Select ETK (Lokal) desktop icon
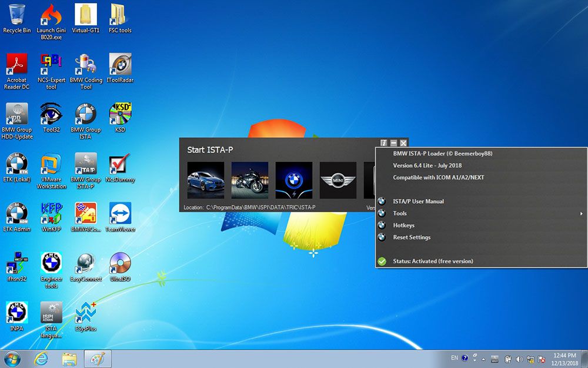Image resolution: width=588 pixels, height=368 pixels. click(17, 167)
